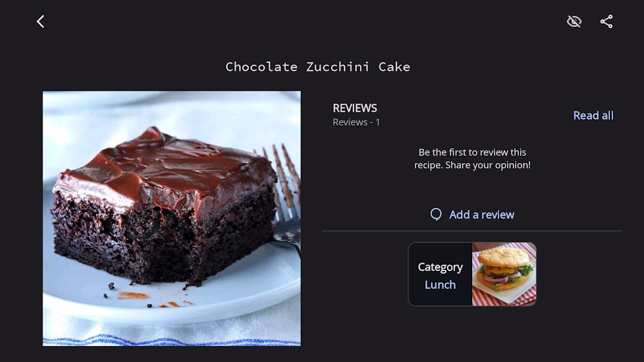This screenshot has width=644, height=362.
Task: Click the Category card's dark left panel
Action: tap(440, 274)
